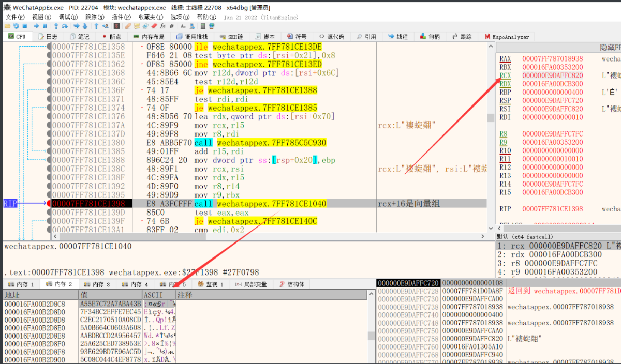Select RAX value 00007FF787018938
The width and height of the screenshot is (621, 364).
click(x=552, y=59)
